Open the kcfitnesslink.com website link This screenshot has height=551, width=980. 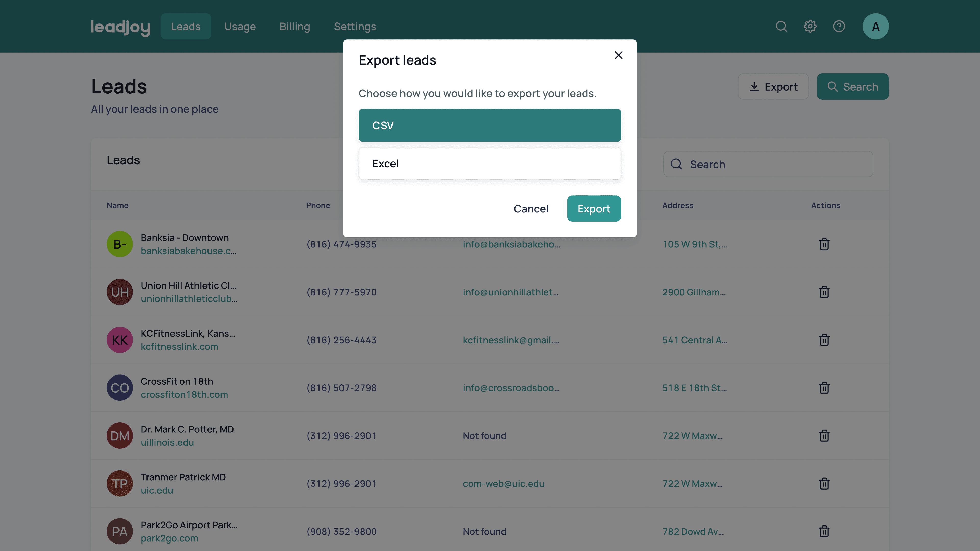[179, 347]
